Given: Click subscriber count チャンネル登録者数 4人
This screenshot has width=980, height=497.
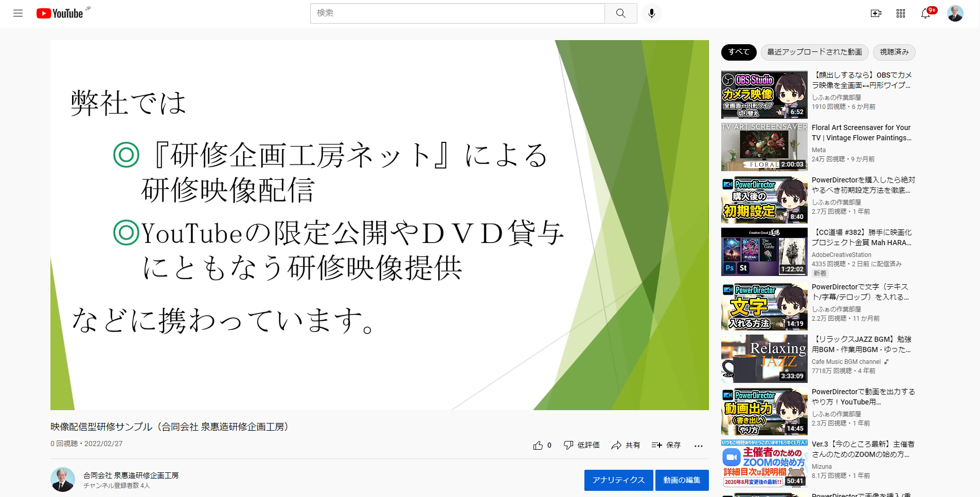Looking at the screenshot, I should 117,486.
